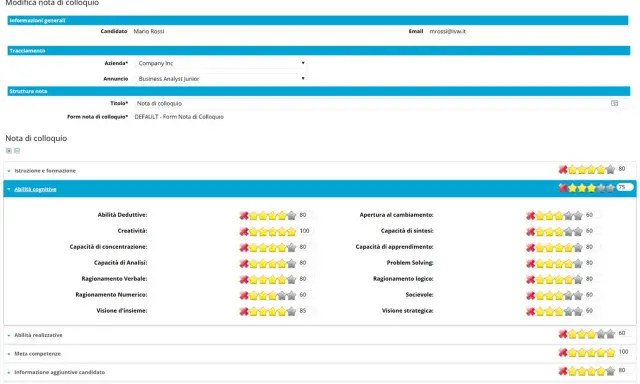Clear Informazione aggiuntive candidato rating X
640x384 pixels.
[x=562, y=371]
